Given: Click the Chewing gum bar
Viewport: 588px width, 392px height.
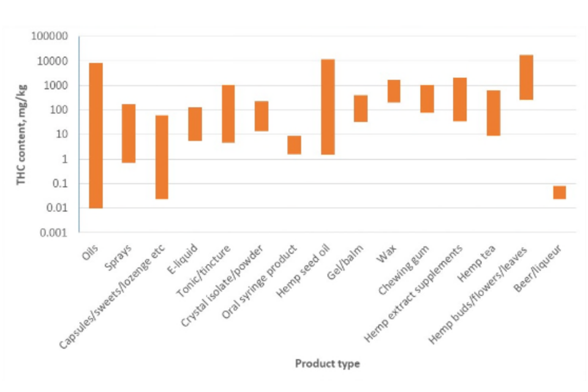Looking at the screenshot, I should pos(427,99).
